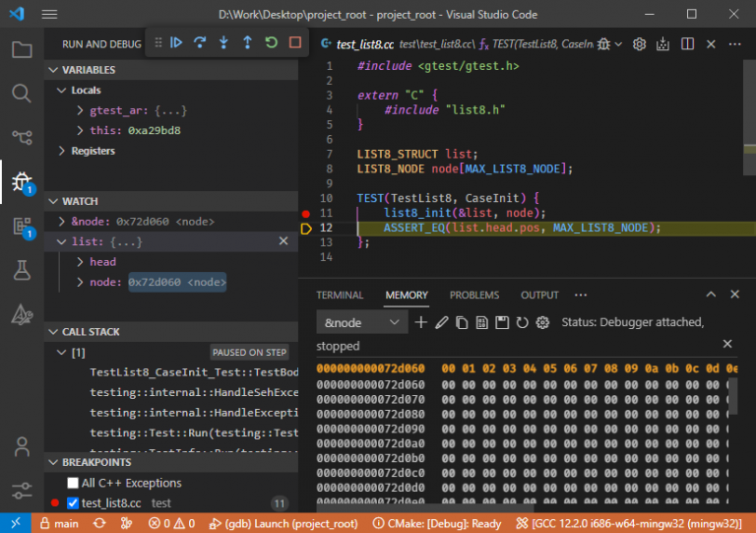Screen dimensions: 756x533
Task: Switch to the PROBLEMS tab
Action: (474, 295)
